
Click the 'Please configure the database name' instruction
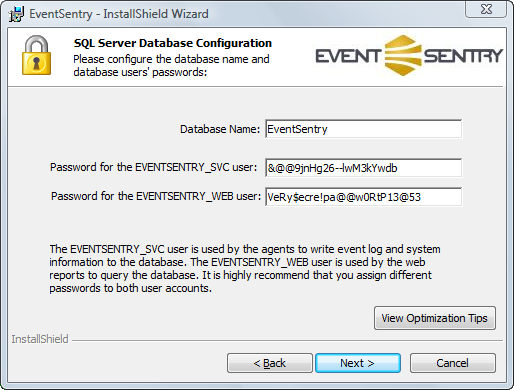[171, 66]
